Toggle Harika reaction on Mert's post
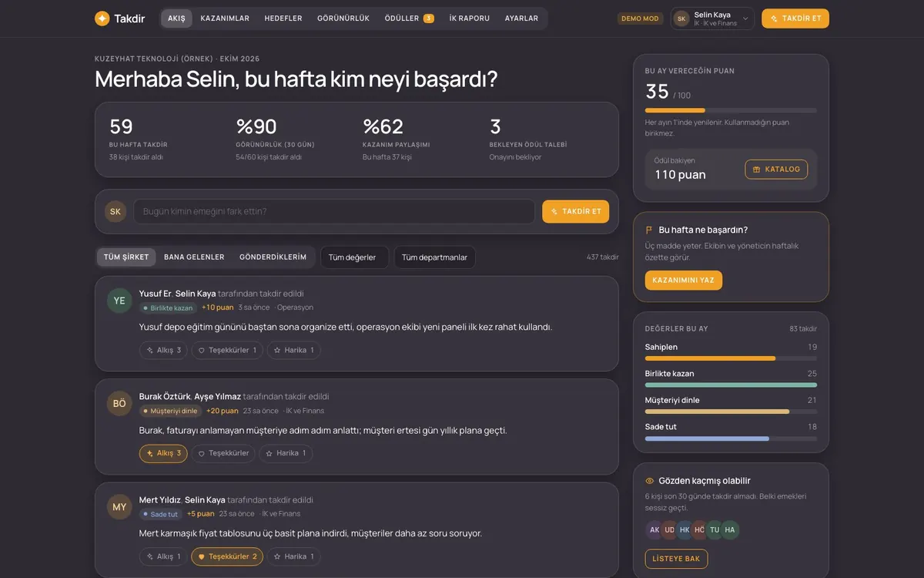924x578 pixels. coord(294,556)
